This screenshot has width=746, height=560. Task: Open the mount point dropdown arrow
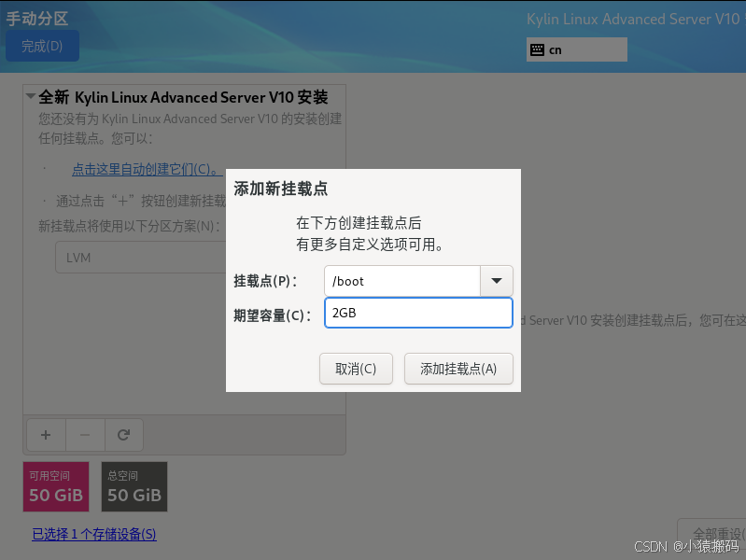(496, 281)
